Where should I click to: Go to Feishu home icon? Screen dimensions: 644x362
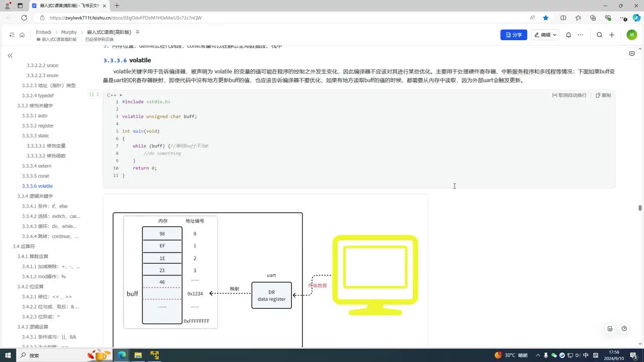(x=22, y=35)
